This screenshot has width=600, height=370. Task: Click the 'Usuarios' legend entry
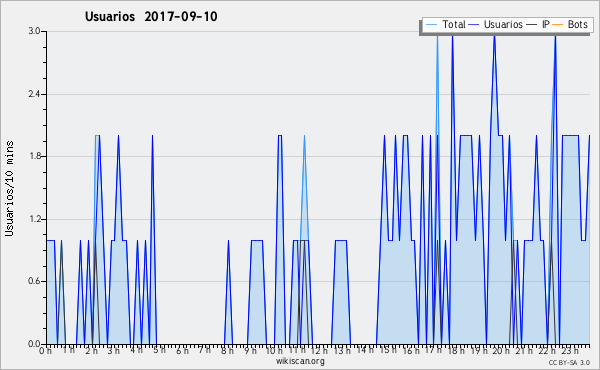pyautogui.click(x=503, y=24)
